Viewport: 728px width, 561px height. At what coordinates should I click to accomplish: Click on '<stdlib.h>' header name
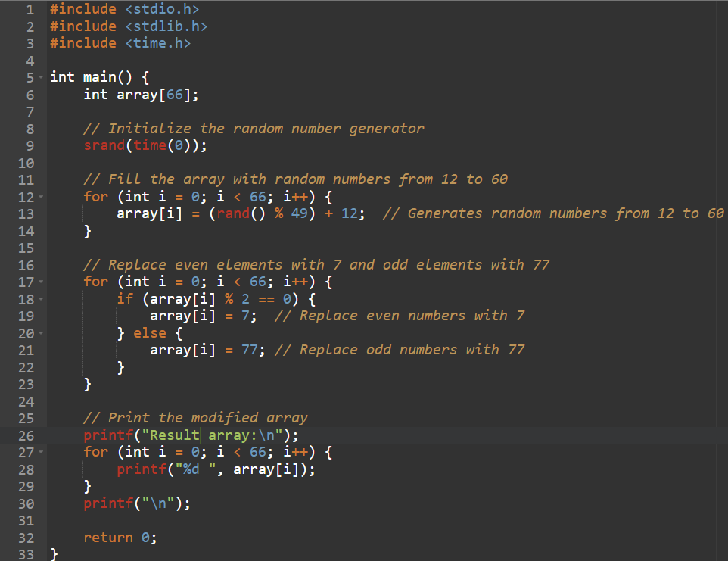166,26
